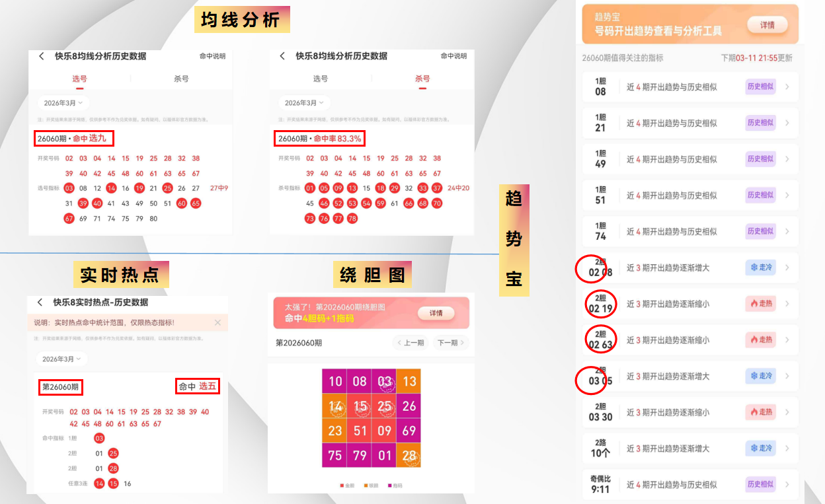The width and height of the screenshot is (825, 504).
Task: Click the 24中20 hit count
Action: [458, 188]
